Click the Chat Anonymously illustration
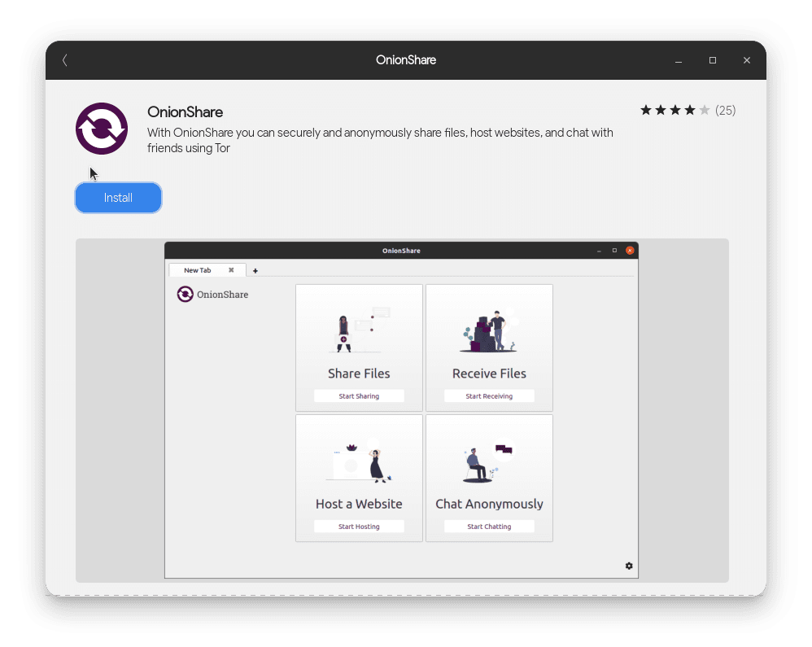The width and height of the screenshot is (812, 647). tap(489, 462)
